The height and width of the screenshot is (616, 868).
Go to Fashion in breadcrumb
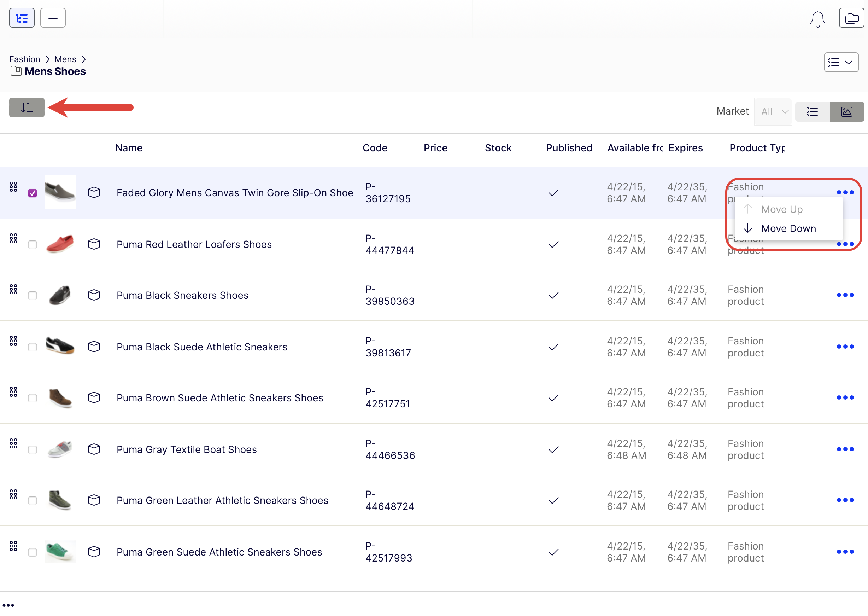25,59
